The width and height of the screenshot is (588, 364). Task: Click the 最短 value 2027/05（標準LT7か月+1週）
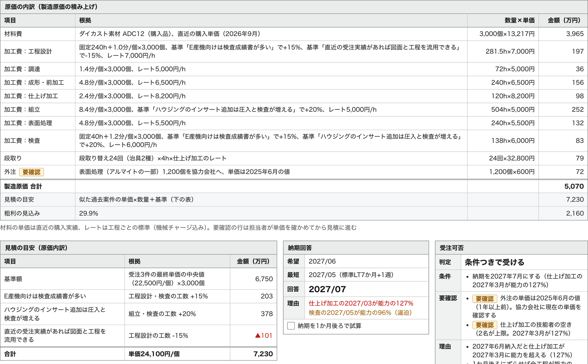(351, 275)
